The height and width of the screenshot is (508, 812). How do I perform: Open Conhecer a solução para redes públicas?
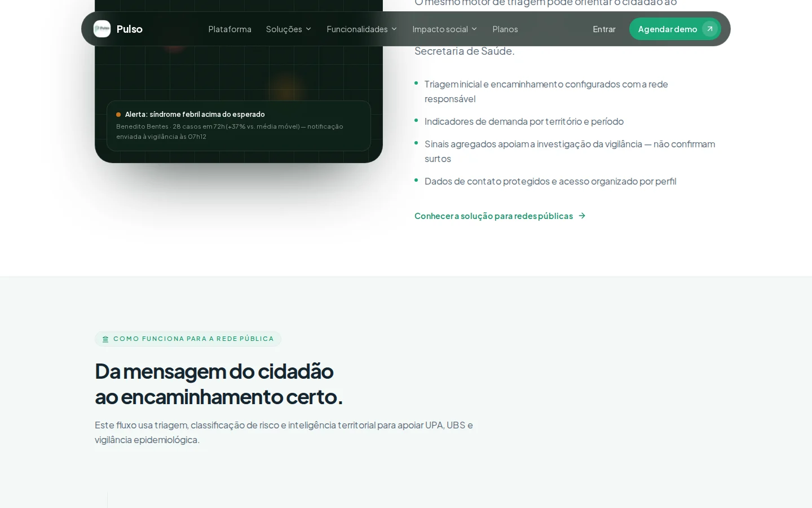coord(500,216)
